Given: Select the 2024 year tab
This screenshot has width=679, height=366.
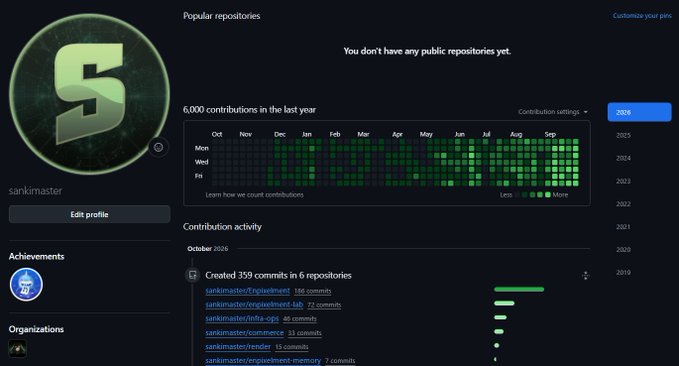Looking at the screenshot, I should pos(623,158).
